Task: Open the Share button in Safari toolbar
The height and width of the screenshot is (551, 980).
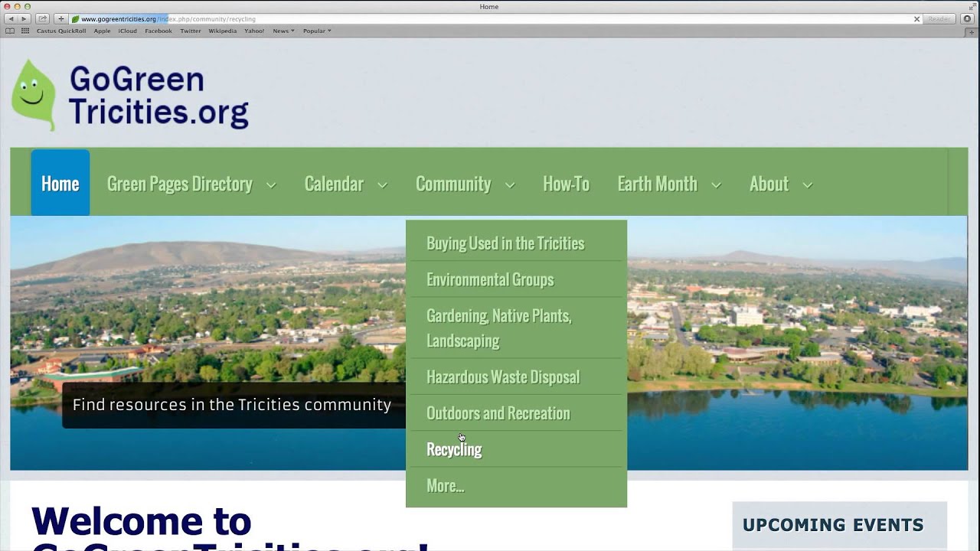Action: (x=42, y=18)
